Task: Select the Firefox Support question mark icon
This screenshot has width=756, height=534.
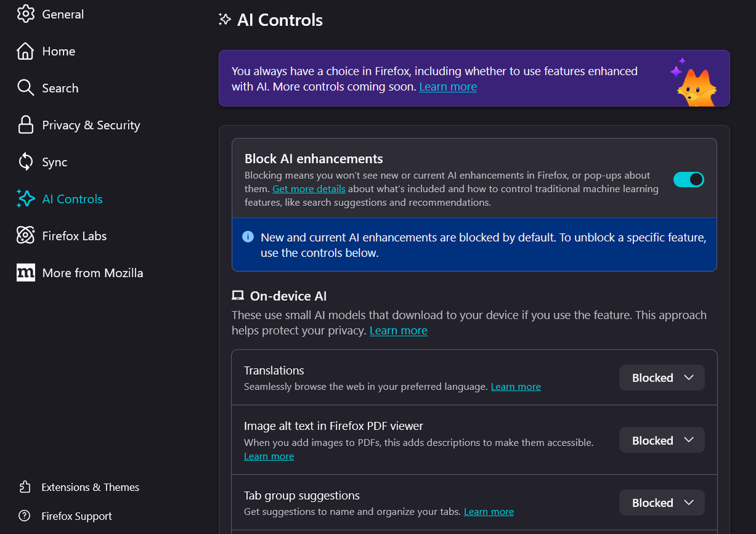Action: [26, 516]
